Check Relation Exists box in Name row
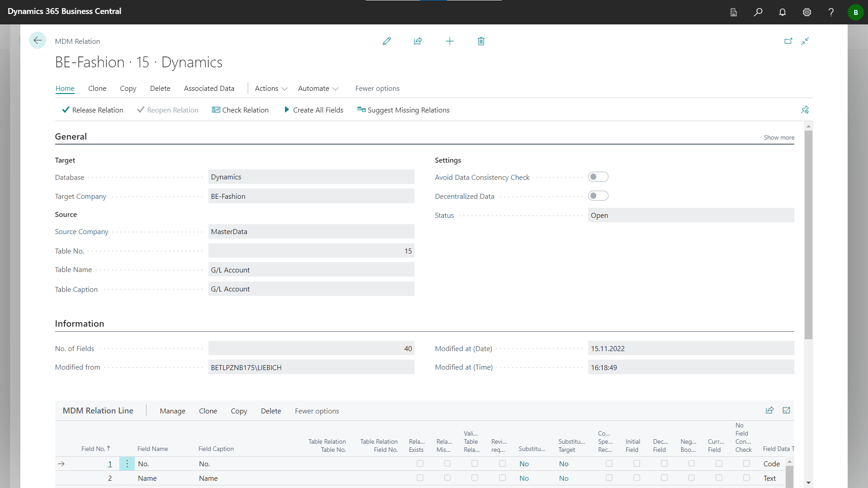 [420, 478]
